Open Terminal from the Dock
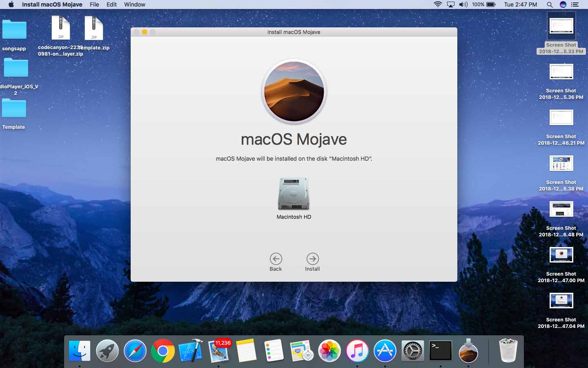The image size is (588, 368). click(441, 351)
